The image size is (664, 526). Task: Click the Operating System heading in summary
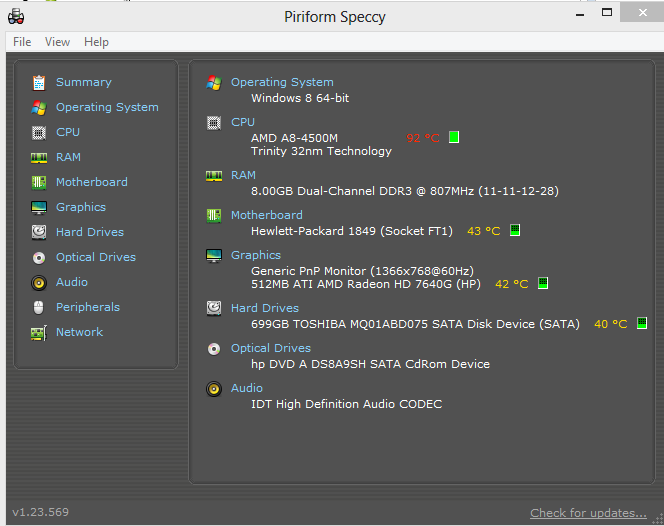[x=282, y=82]
